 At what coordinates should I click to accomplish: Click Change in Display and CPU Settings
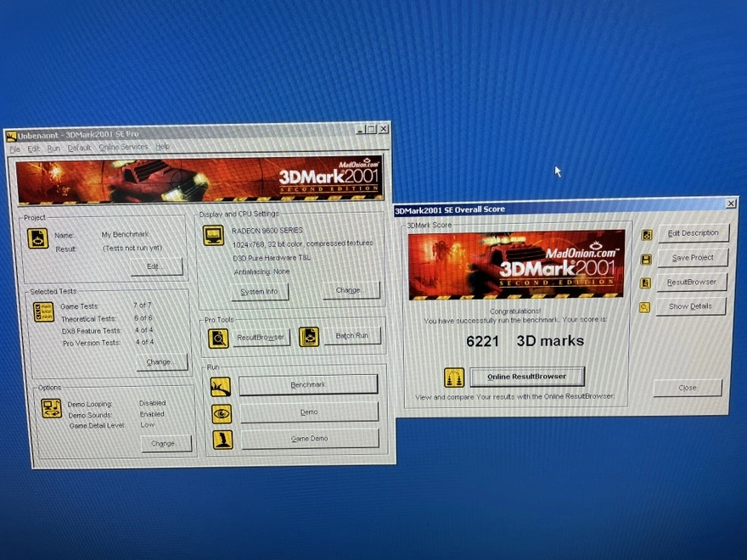tap(351, 290)
